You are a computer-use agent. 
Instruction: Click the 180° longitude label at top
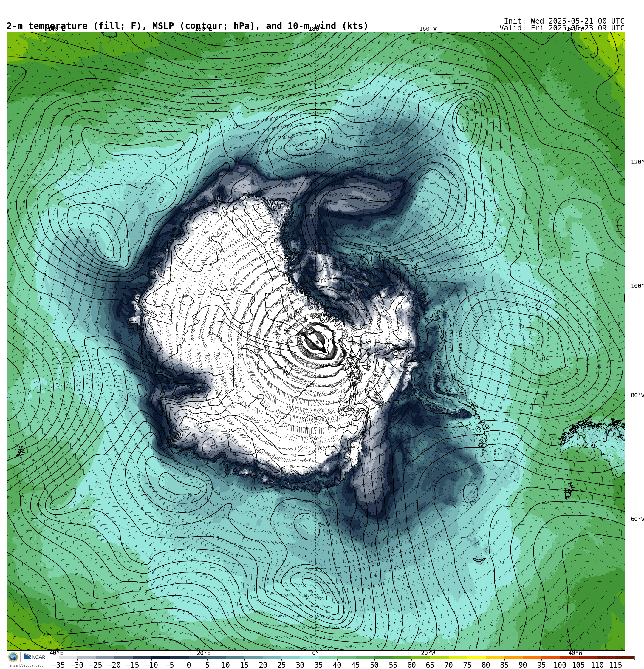tap(315, 29)
